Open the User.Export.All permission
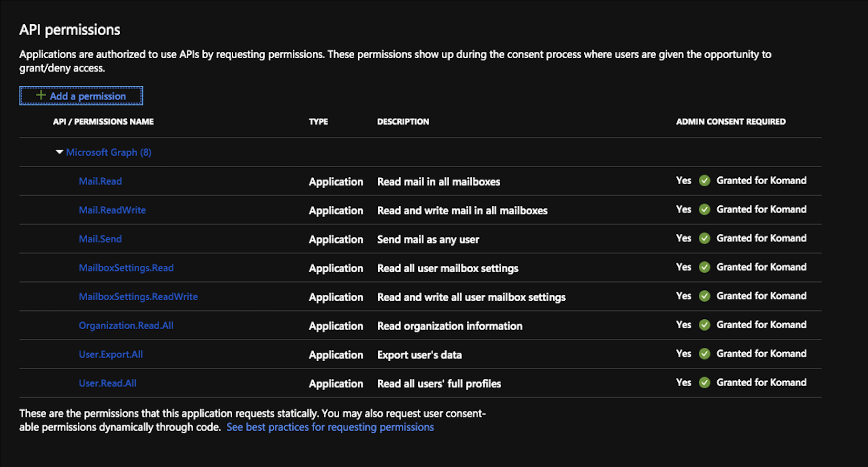 coord(111,354)
